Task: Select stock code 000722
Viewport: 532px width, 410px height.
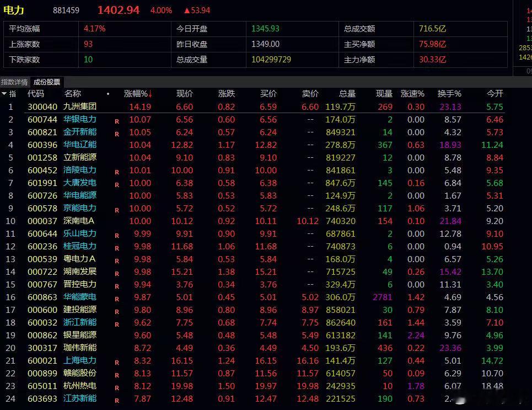Action: pos(42,271)
